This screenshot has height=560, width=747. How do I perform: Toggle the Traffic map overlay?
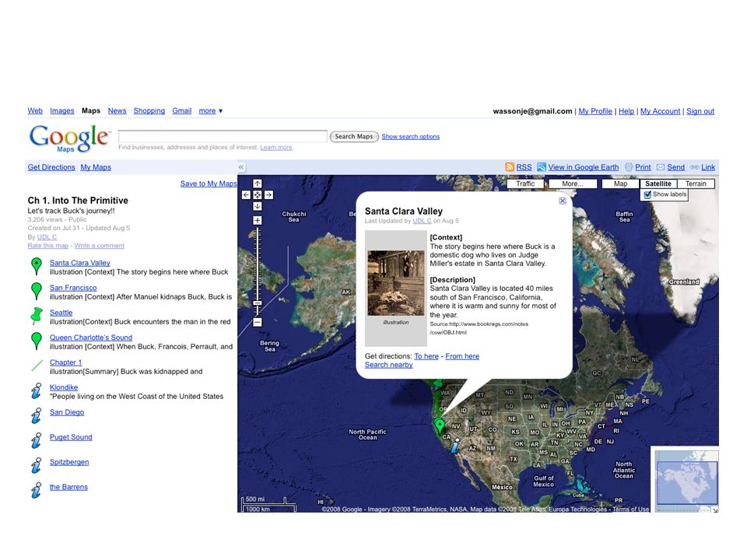point(525,184)
